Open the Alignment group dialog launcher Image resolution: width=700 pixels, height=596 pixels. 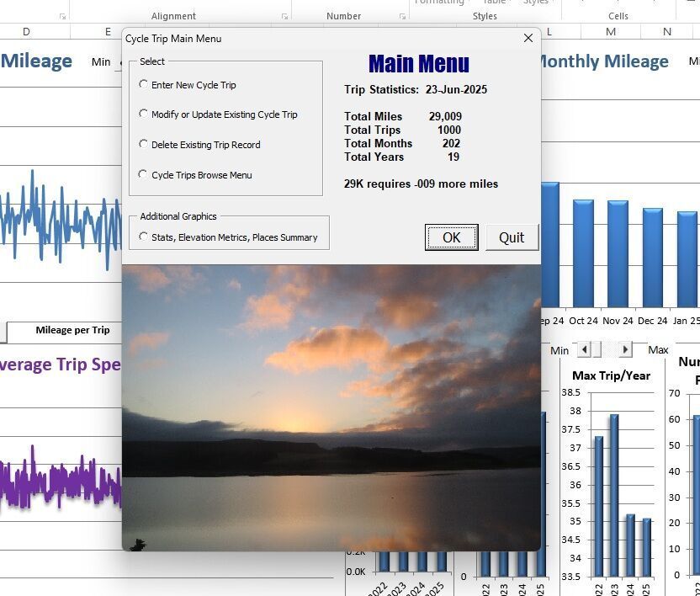tap(284, 16)
